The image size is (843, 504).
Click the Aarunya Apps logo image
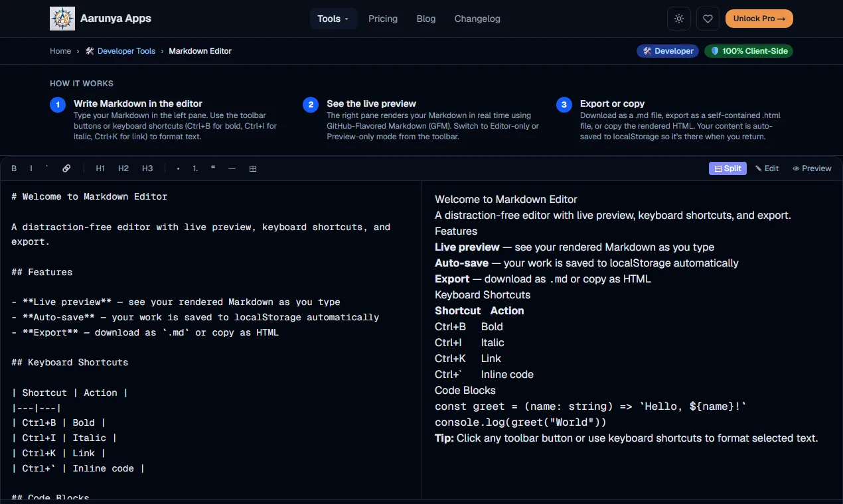point(62,19)
